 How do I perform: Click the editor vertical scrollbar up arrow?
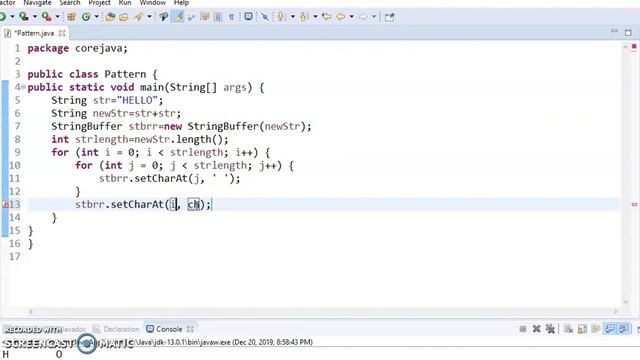pyautogui.click(x=625, y=47)
